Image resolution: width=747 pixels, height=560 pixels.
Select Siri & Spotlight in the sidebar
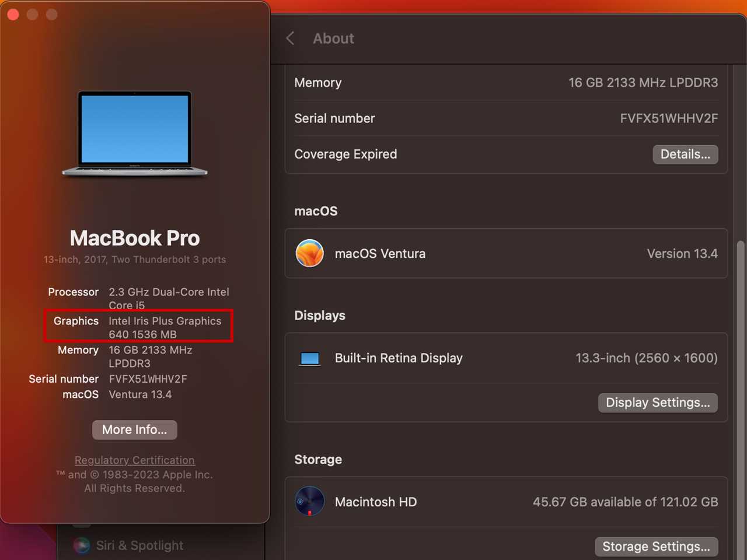(x=139, y=545)
